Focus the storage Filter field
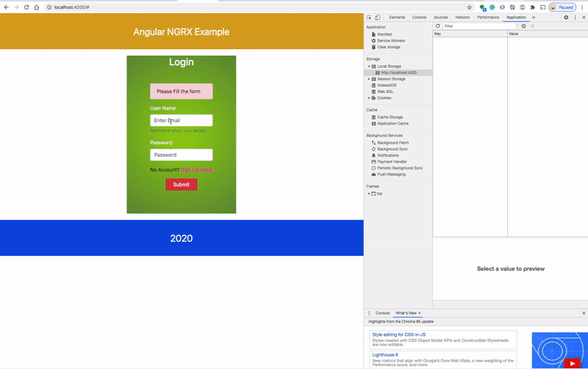588x369 pixels. [x=479, y=26]
